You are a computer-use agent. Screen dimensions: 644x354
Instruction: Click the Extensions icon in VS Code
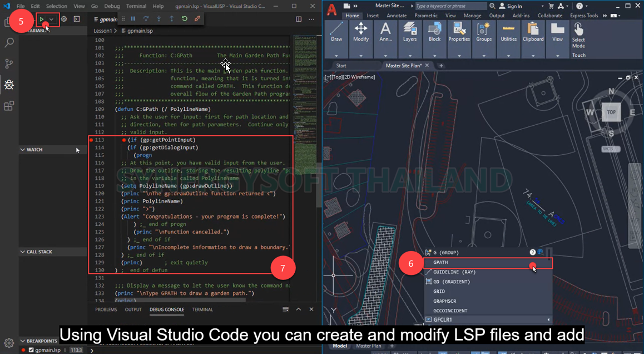[x=8, y=105]
